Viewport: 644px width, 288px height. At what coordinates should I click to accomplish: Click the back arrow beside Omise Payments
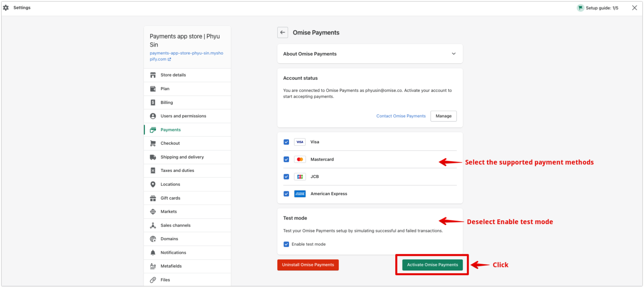pos(283,33)
